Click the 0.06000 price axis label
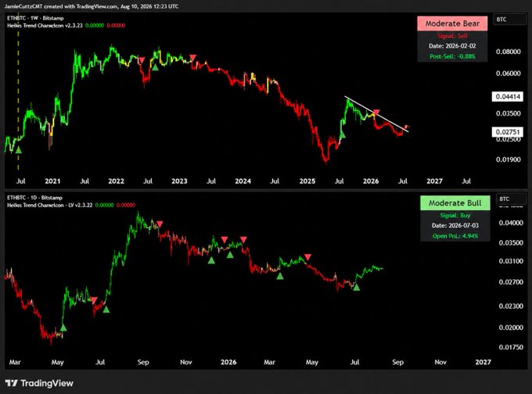The image size is (532, 394). coord(508,73)
